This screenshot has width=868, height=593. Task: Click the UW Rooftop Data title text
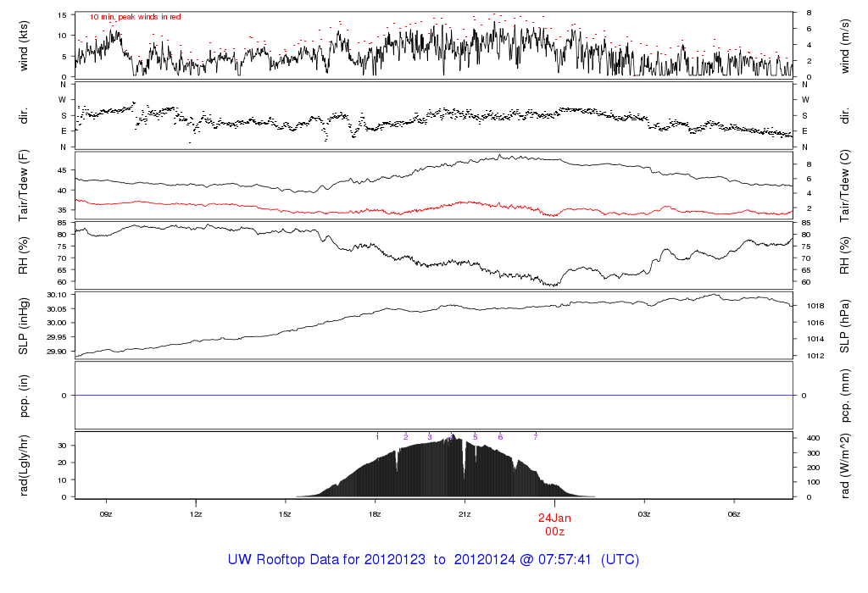click(x=433, y=560)
